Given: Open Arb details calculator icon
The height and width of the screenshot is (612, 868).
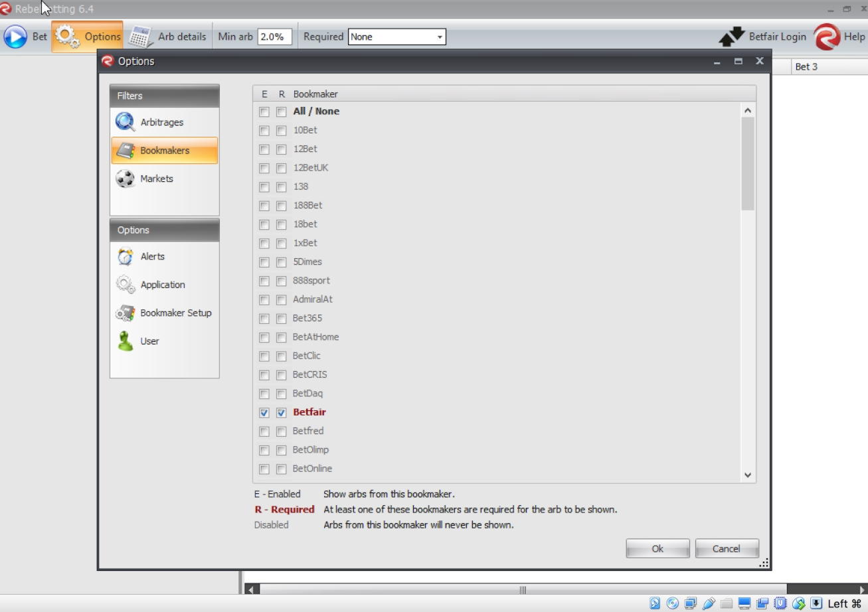Looking at the screenshot, I should [x=140, y=37].
